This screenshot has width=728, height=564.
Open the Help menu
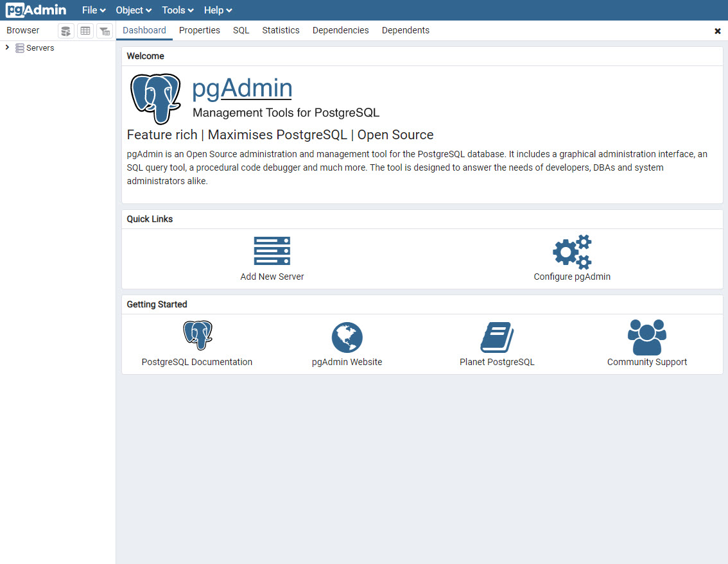point(217,10)
